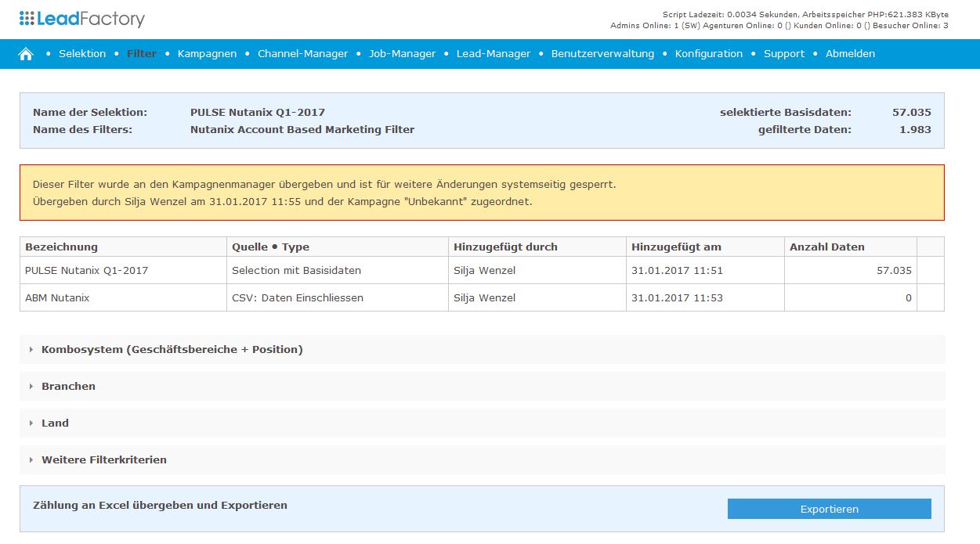The image size is (980, 544).
Task: Expand the Branchen section
Action: 482,387
